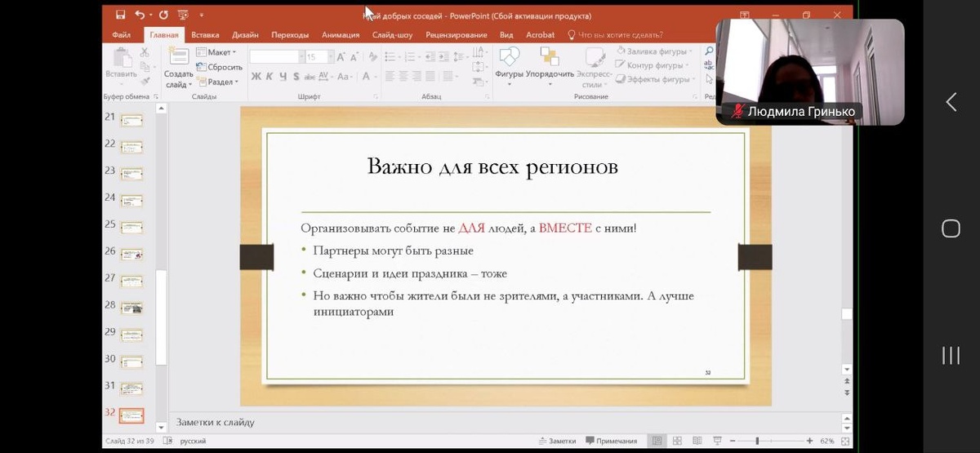Switch to the Анимация tab
The width and height of the screenshot is (980, 453).
341,35
